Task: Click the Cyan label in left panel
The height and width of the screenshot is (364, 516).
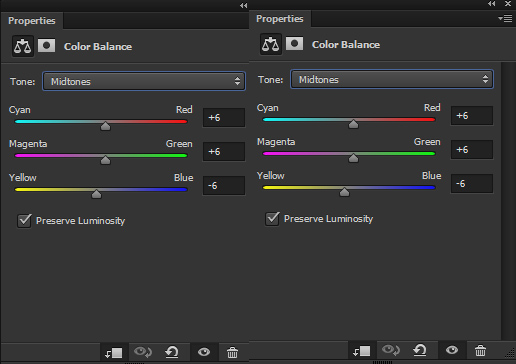Action: click(x=20, y=110)
